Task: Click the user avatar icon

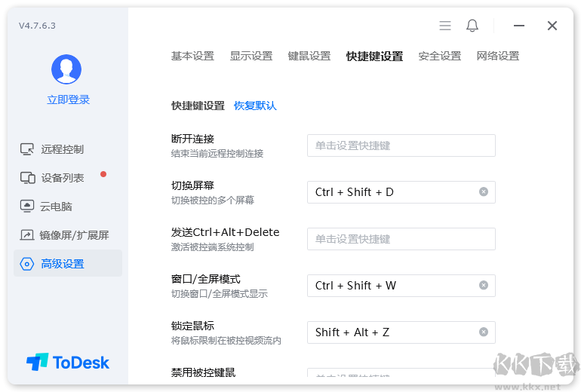Action: tap(66, 69)
